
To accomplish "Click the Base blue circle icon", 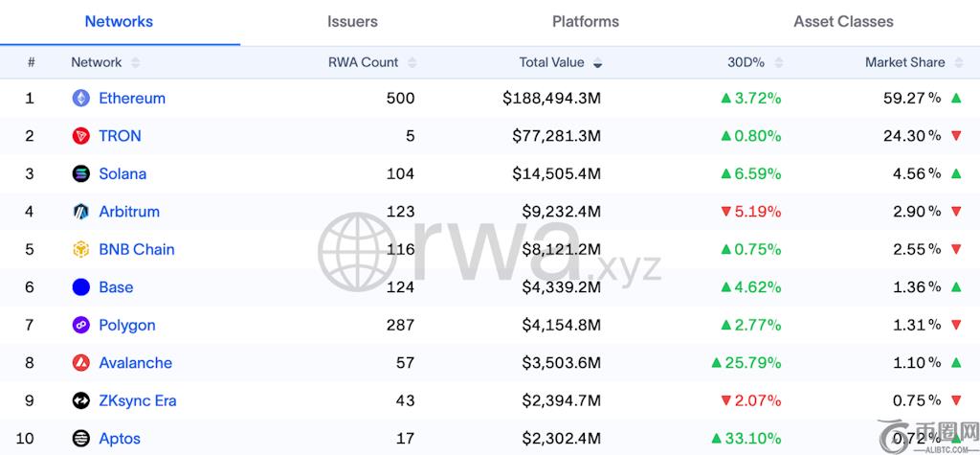I will coord(81,287).
